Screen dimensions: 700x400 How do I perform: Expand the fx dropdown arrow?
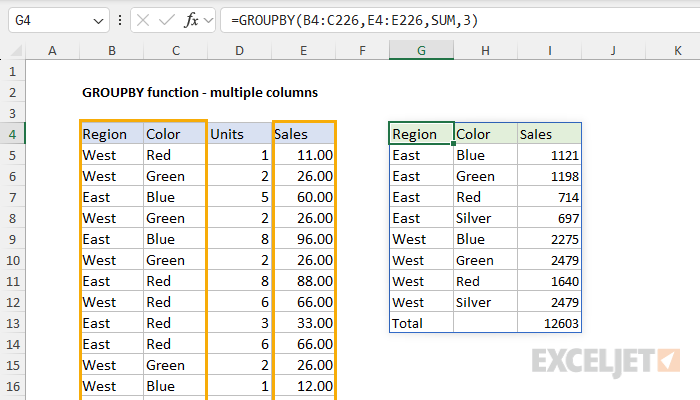click(208, 20)
